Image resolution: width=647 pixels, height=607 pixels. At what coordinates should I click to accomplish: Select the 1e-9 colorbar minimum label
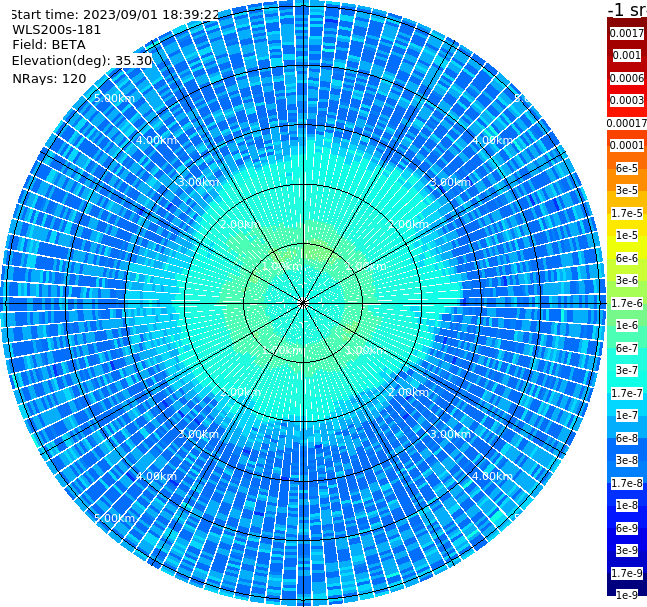coord(627,595)
